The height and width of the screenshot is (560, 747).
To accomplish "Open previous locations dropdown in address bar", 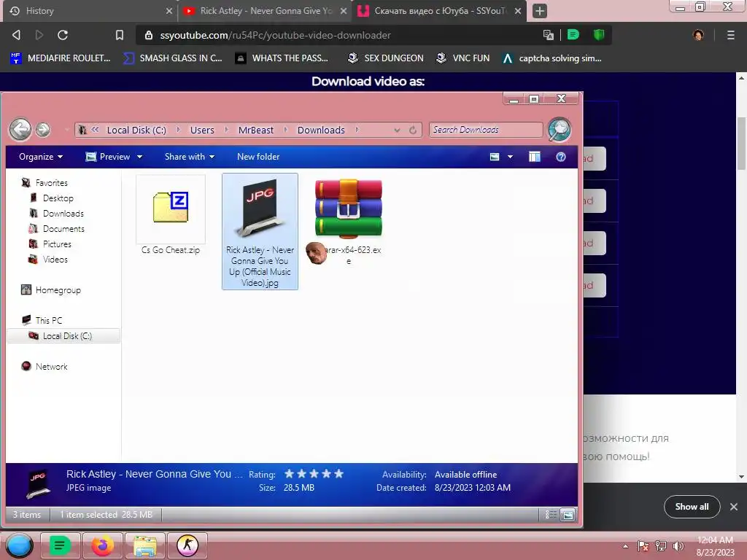I will tap(397, 130).
